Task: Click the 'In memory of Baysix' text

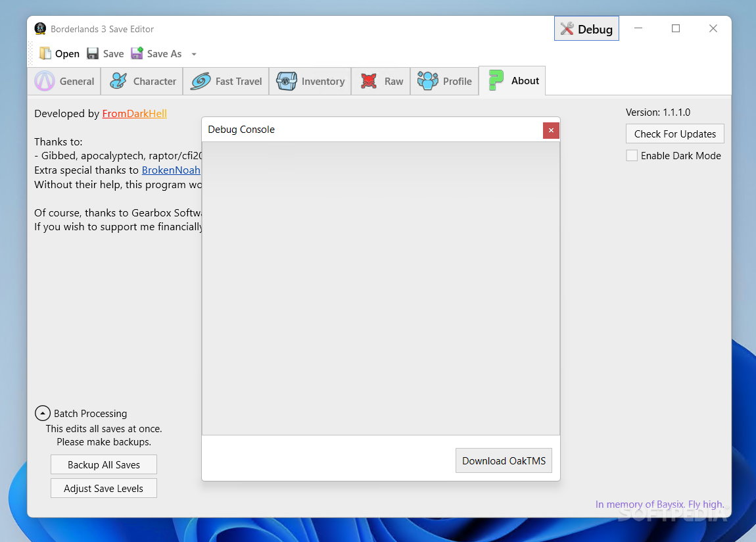Action: [x=659, y=504]
